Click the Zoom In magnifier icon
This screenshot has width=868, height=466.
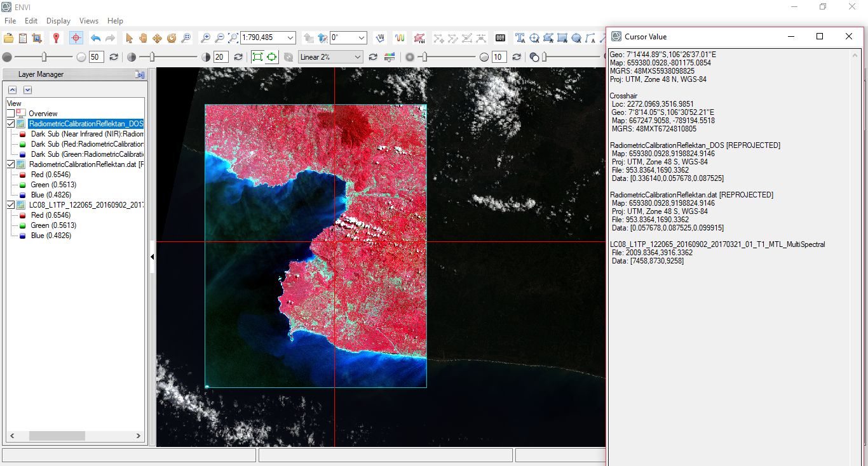tap(204, 38)
